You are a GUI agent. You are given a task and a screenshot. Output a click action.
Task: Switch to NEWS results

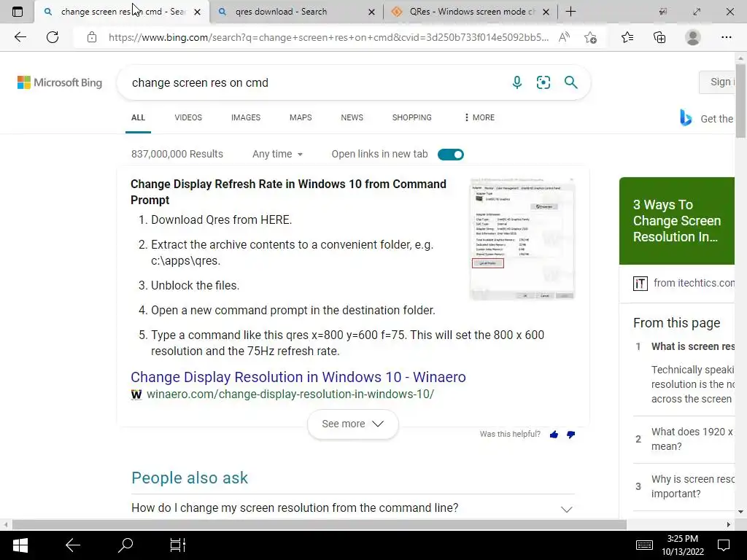pos(352,117)
